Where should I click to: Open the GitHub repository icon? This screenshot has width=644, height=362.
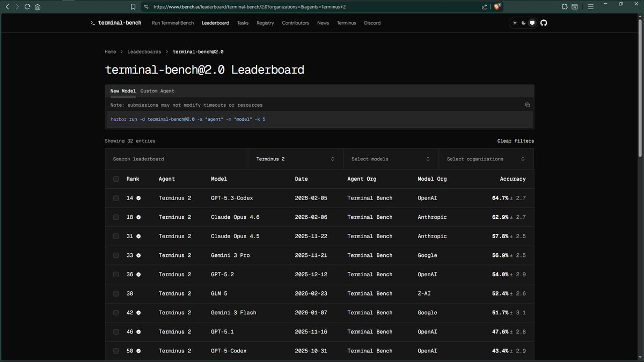544,23
